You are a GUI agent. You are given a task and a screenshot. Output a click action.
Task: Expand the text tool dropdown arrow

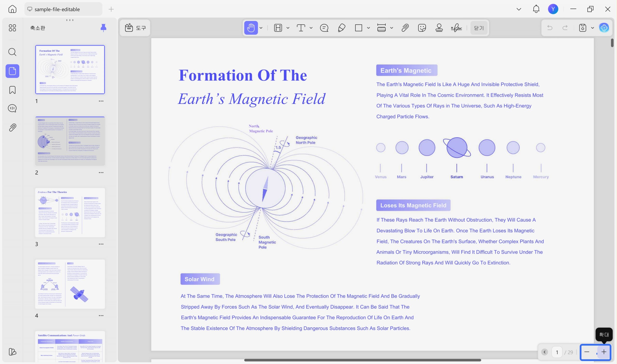pos(311,28)
